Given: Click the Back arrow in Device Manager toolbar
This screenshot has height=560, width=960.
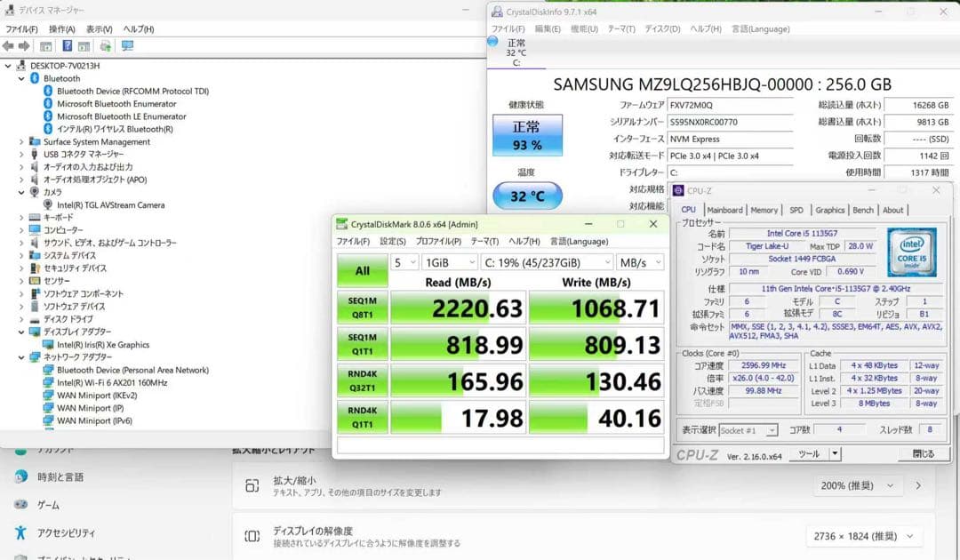Looking at the screenshot, I should coord(9,45).
